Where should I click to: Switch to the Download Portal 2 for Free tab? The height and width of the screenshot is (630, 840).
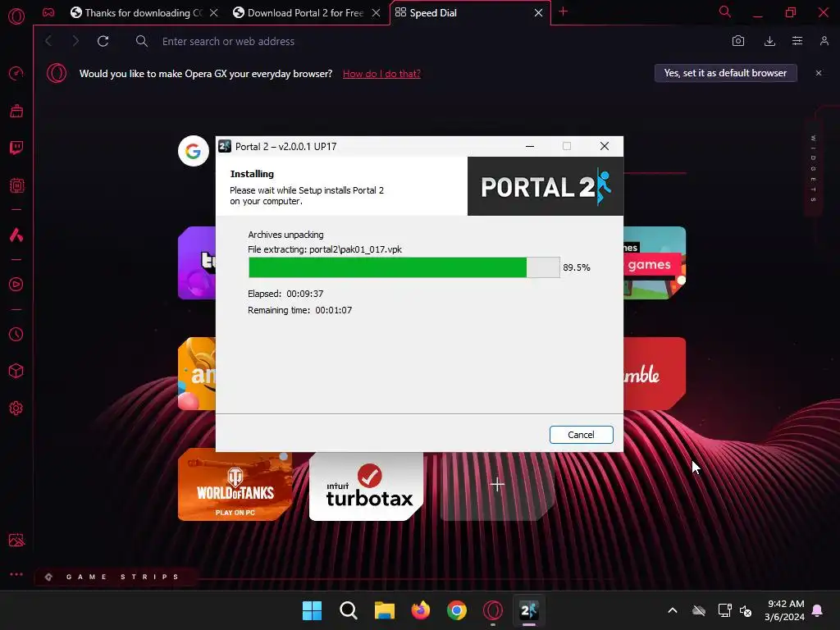[307, 13]
